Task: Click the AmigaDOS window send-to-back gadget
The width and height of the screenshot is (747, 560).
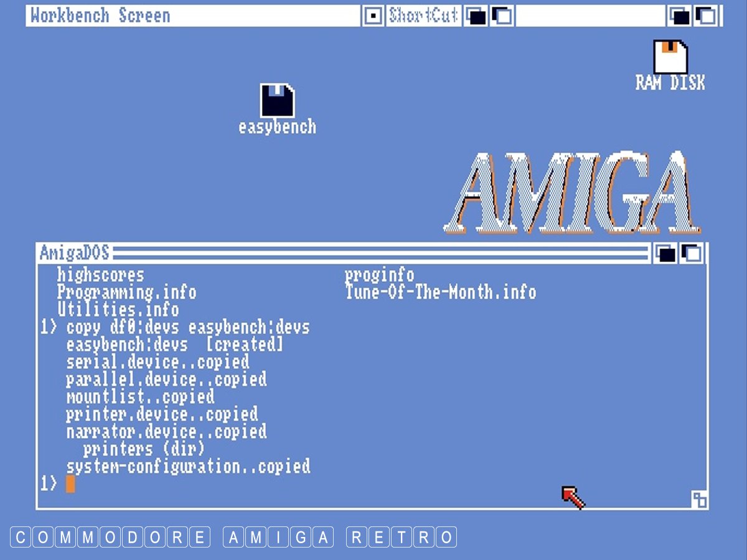Action: tap(667, 254)
